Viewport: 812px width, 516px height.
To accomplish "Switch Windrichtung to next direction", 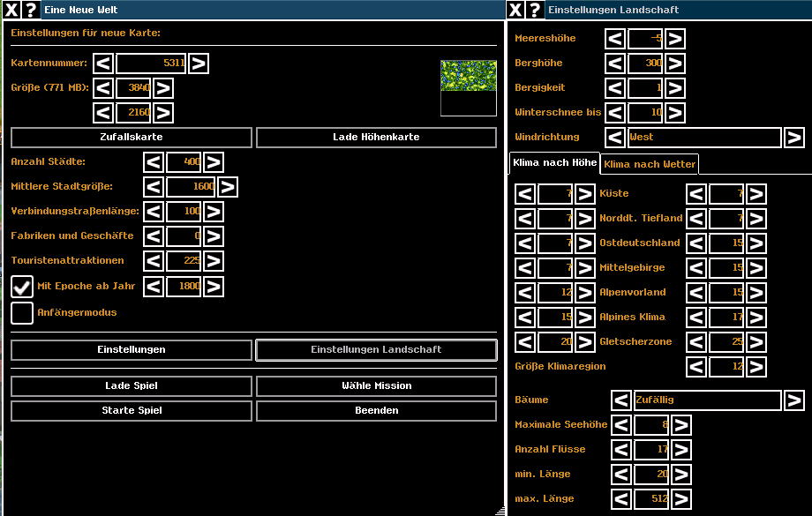I will point(793,138).
